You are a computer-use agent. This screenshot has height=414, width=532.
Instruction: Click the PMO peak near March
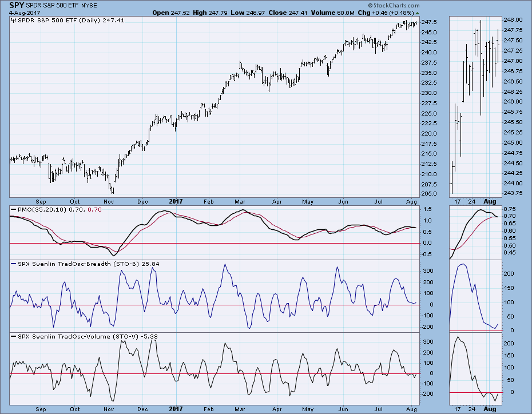[243, 210]
